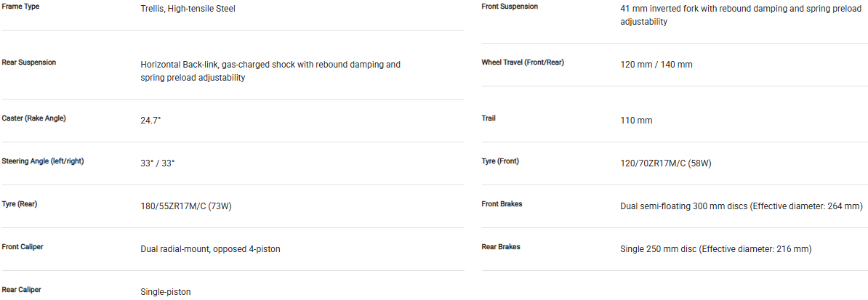Viewport: 868px width, 300px height.
Task: Select the 24.7° caster value
Action: [x=150, y=121]
